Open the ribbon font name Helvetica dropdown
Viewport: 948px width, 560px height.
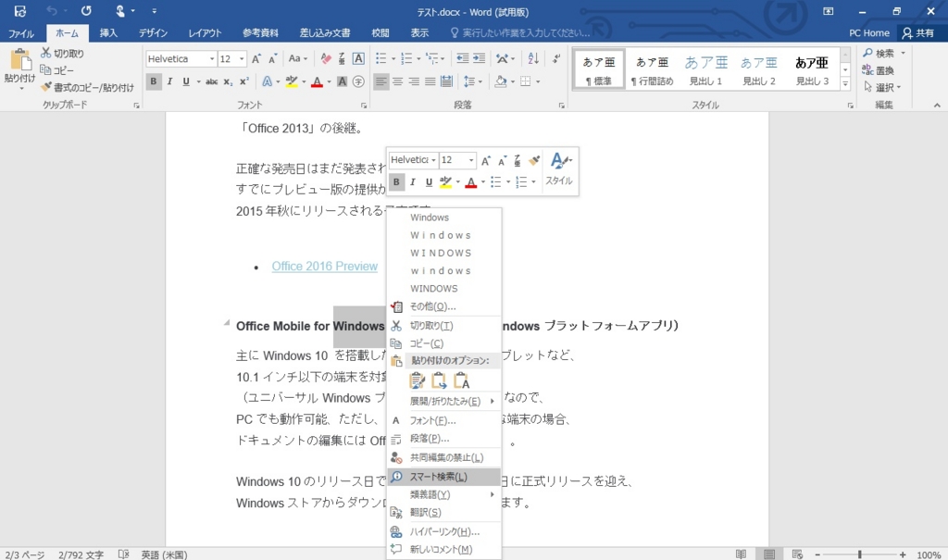coord(212,58)
